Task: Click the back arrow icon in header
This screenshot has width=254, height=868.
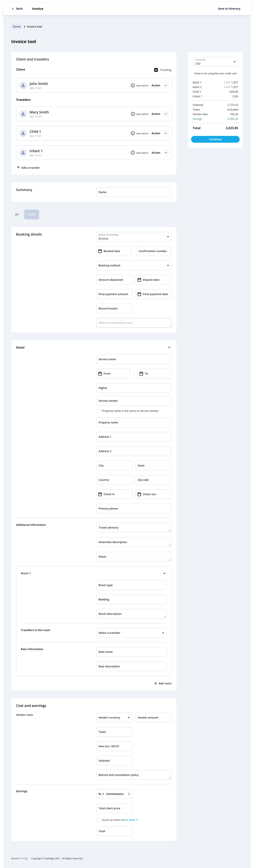Action: click(x=13, y=9)
